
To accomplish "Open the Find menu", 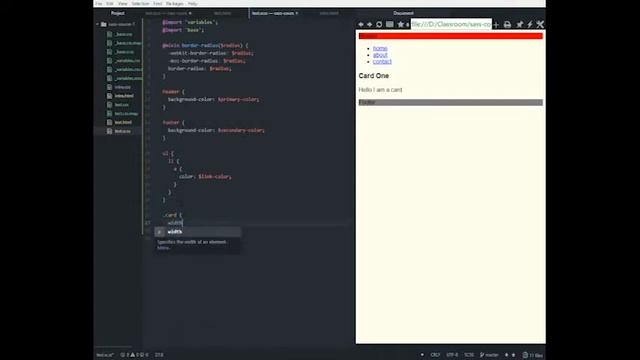I will click(158, 4).
